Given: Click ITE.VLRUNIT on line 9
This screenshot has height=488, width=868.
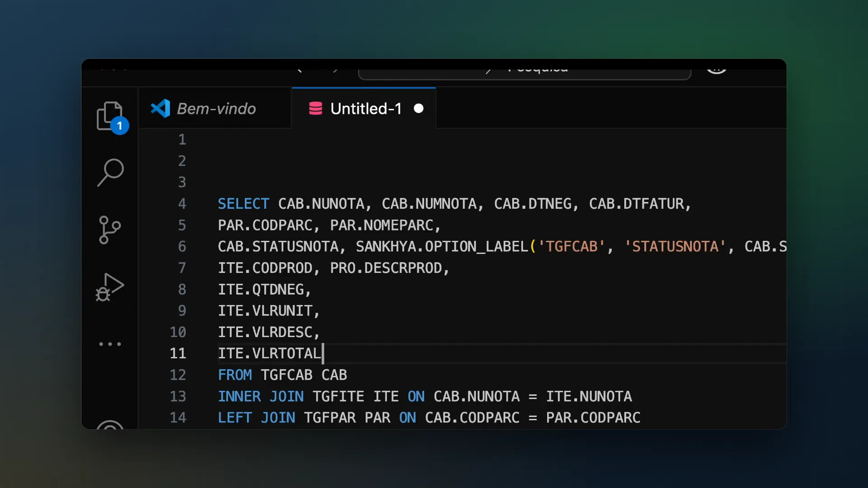Looking at the screenshot, I should point(265,311).
